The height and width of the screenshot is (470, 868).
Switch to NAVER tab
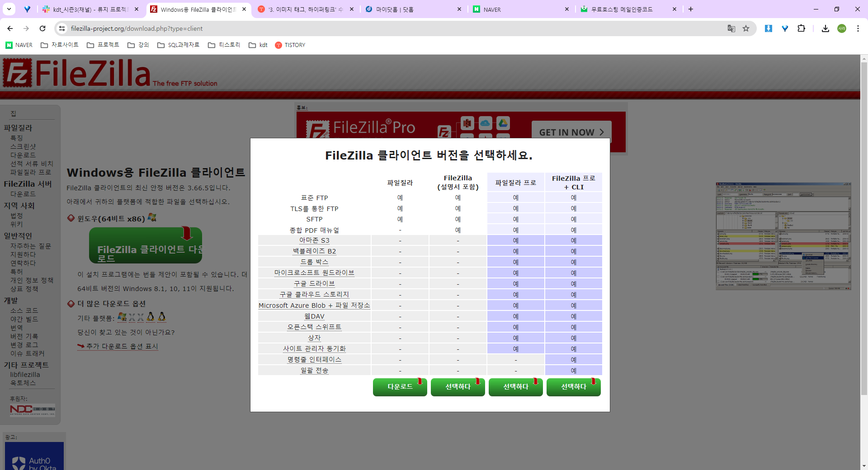521,9
